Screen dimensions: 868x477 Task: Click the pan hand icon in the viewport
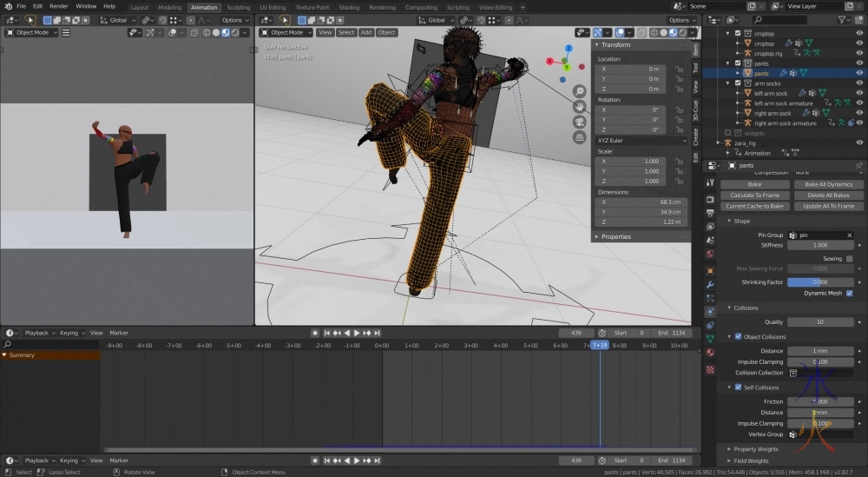[579, 106]
